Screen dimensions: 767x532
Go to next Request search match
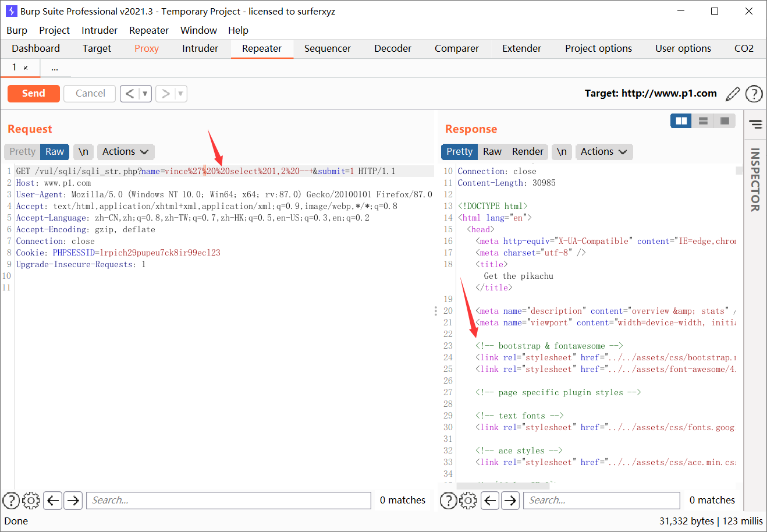[x=73, y=500]
